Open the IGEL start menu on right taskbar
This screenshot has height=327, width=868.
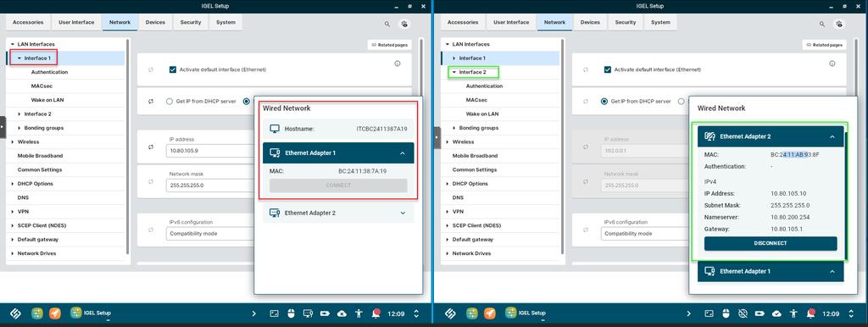[450, 313]
